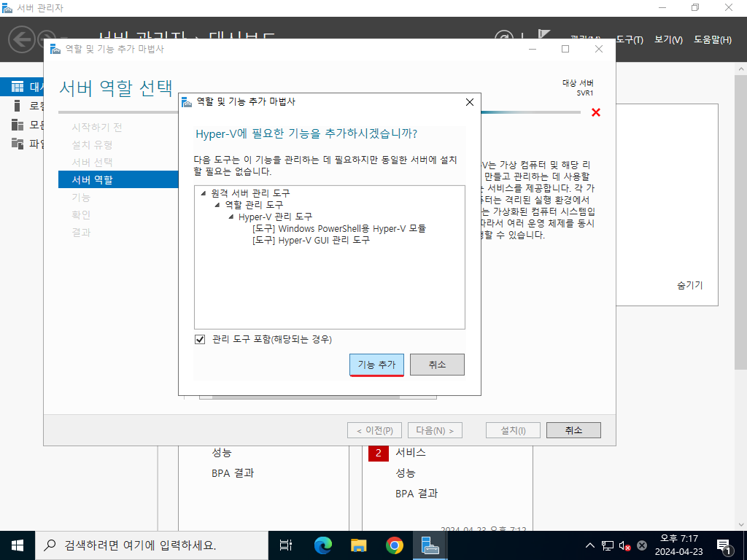Screen dimensions: 747x560
Task: Open 성능 entry in left tile
Action: click(222, 452)
